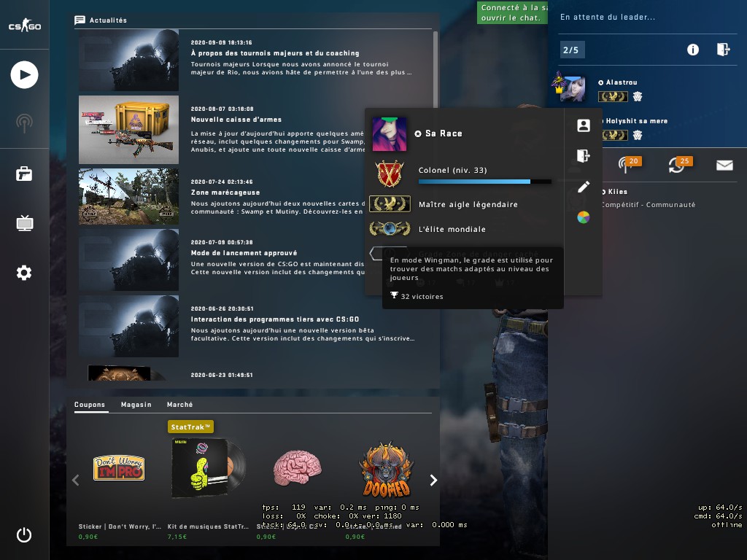
Task: Click the Colonel level 33 rank badge
Action: tap(390, 174)
